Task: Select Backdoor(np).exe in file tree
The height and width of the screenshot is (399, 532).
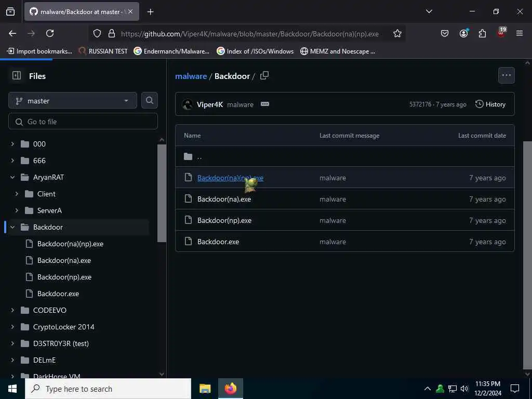Action: pyautogui.click(x=64, y=277)
